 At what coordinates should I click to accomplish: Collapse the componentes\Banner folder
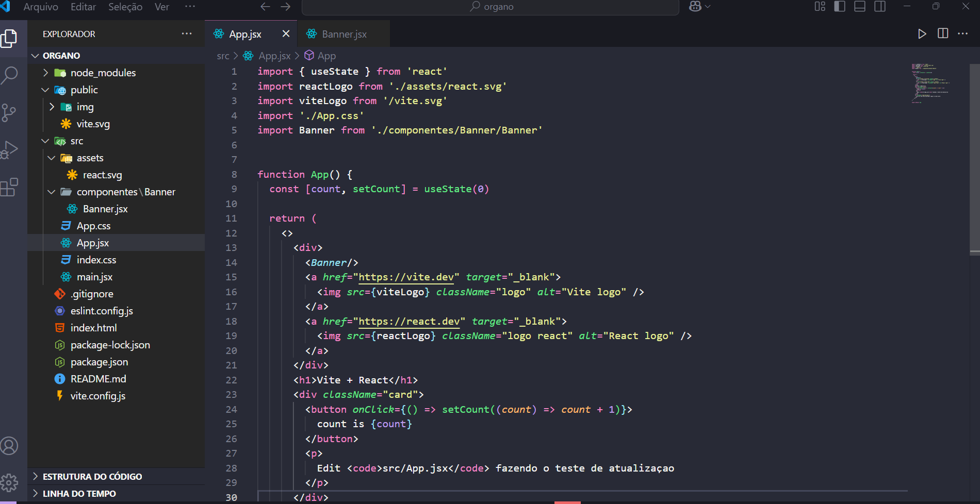[52, 192]
